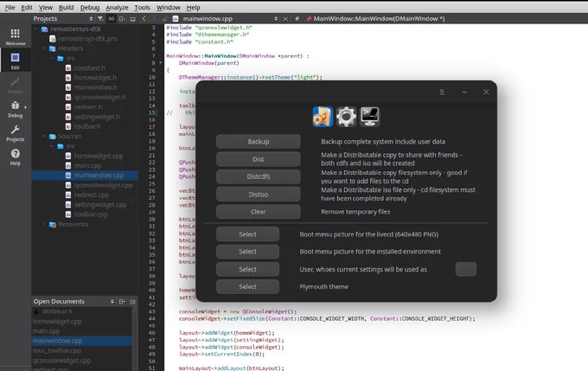Open the console terminal icon in dialog
The height and width of the screenshot is (371, 588).
click(x=370, y=117)
